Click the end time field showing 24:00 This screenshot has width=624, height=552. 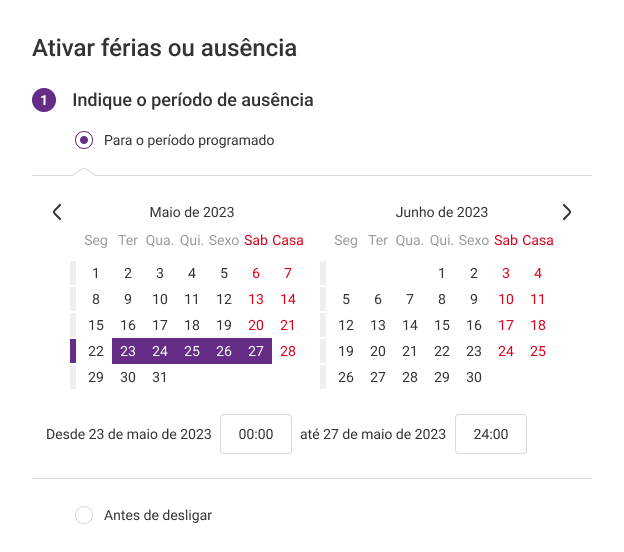[x=491, y=434]
